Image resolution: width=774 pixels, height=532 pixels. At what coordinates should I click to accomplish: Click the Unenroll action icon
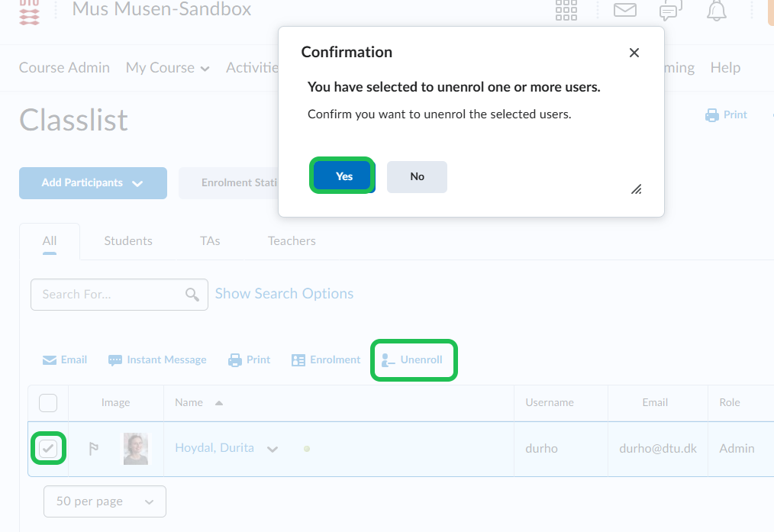389,360
